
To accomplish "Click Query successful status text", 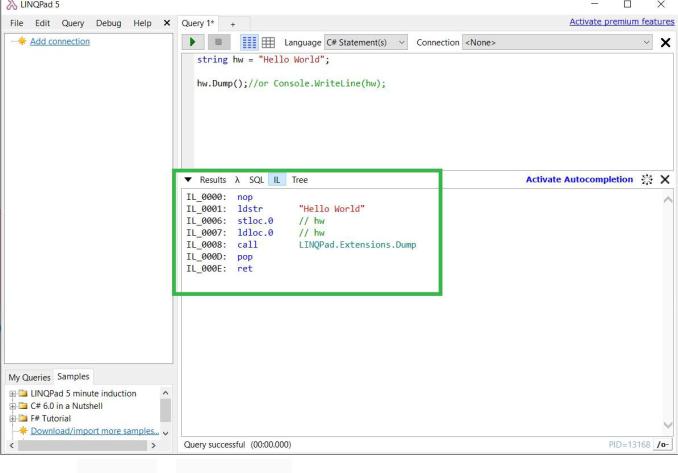I will tap(237, 444).
